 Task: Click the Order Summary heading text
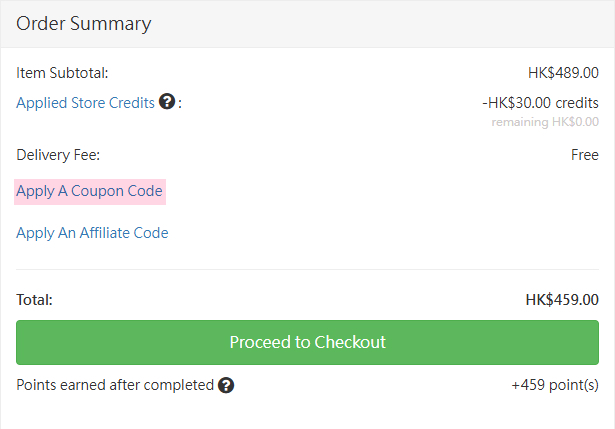click(83, 23)
